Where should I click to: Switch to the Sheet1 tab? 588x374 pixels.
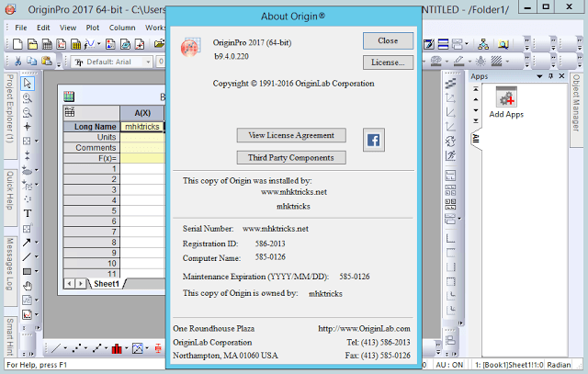click(x=107, y=284)
